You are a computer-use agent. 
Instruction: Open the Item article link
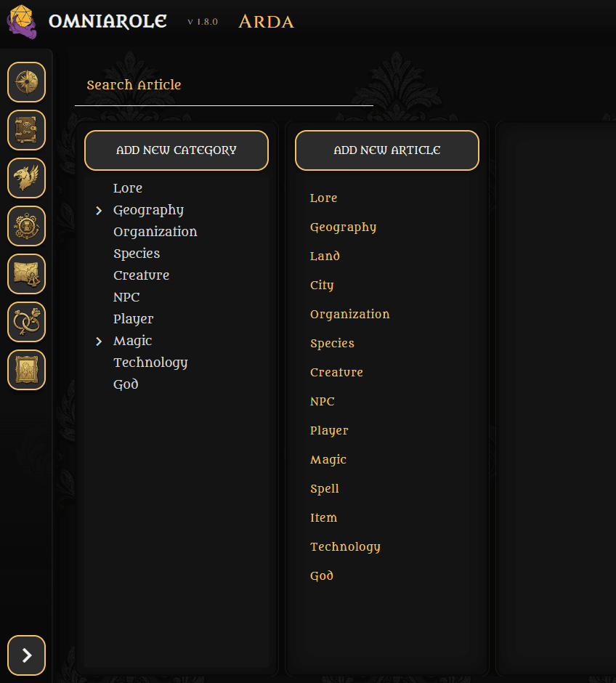coord(323,518)
